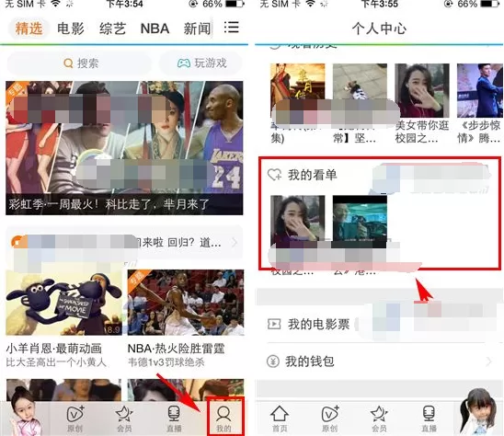Open NBA·热火险胜雷霆 video thumbnail
This screenshot has width=504, height=436.
(x=186, y=303)
